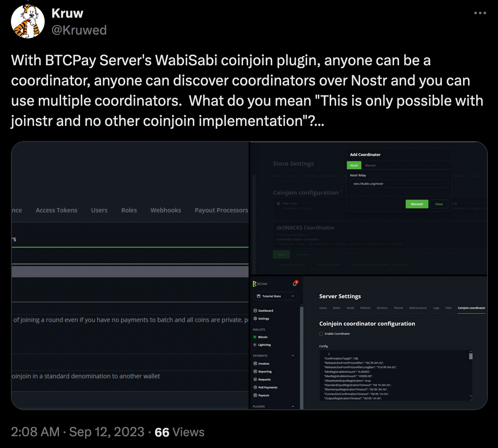This screenshot has width=498, height=448.
Task: Select the Manual tab in Add Coordinator
Action: (x=370, y=165)
